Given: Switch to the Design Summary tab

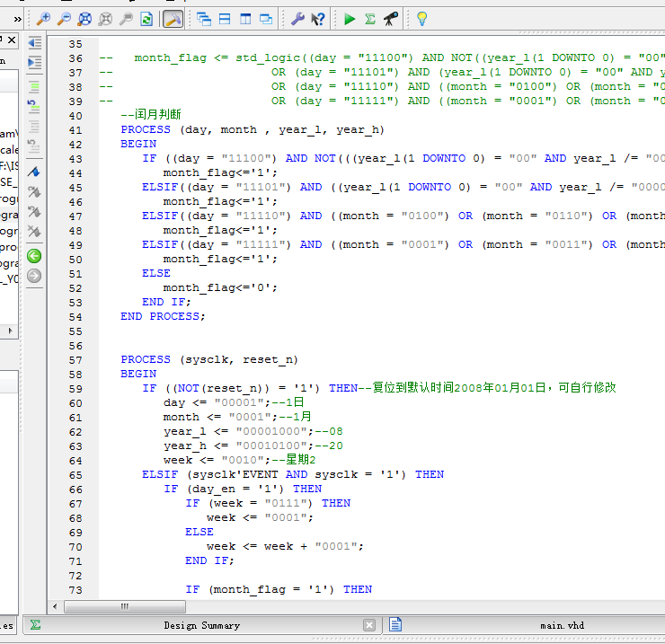Looking at the screenshot, I should [x=201, y=625].
